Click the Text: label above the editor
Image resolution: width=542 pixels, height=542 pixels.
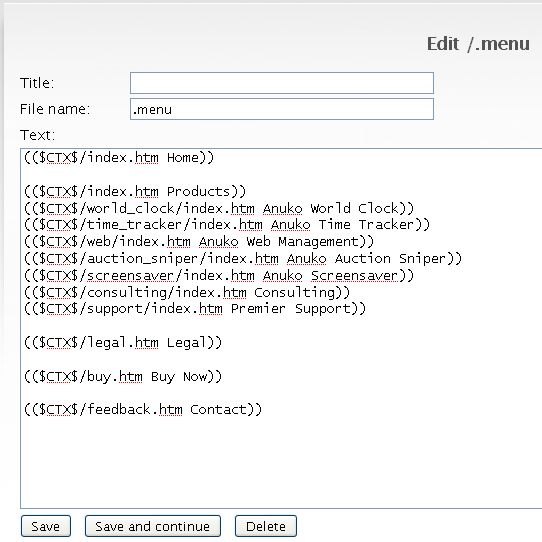pos(37,135)
